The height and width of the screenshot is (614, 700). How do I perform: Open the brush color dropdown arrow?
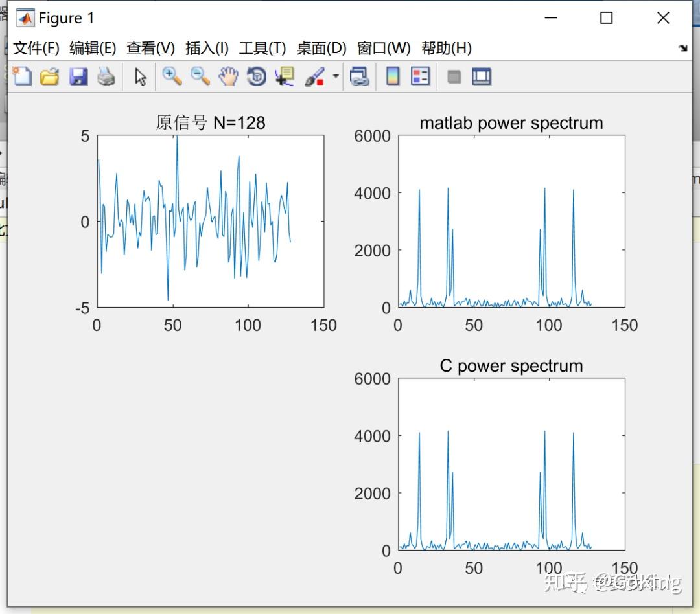336,76
